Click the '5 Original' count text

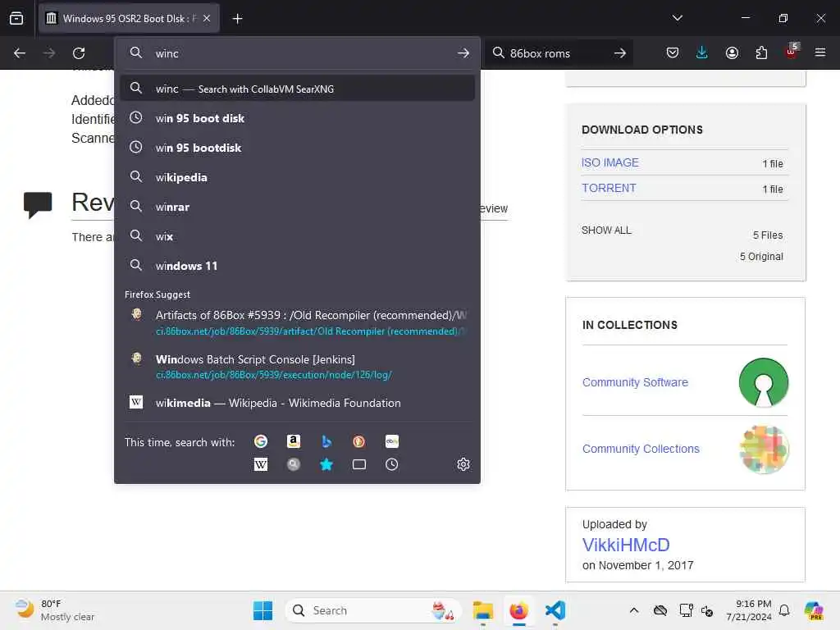coord(761,256)
